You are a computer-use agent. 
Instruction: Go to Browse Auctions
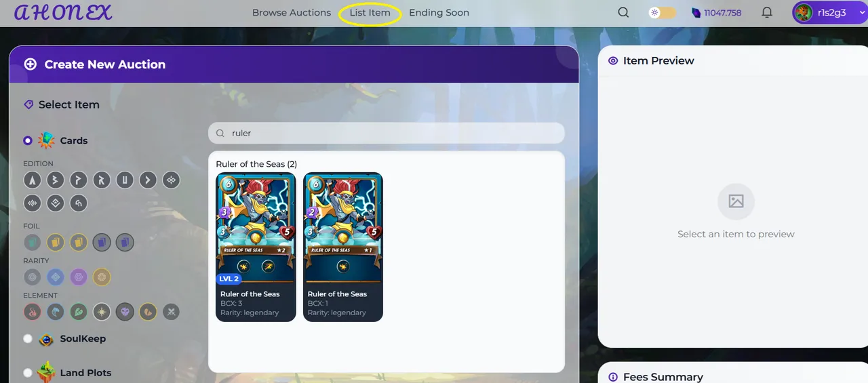point(292,12)
